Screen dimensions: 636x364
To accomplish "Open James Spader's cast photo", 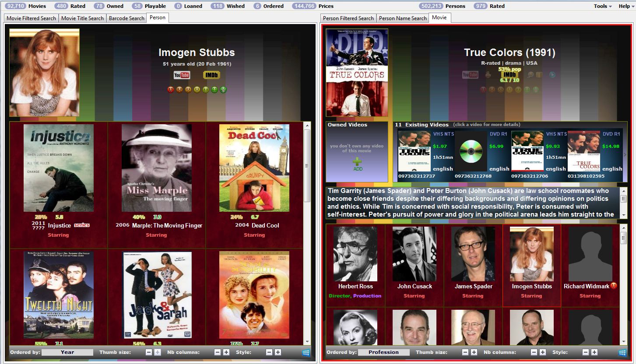I will [473, 254].
